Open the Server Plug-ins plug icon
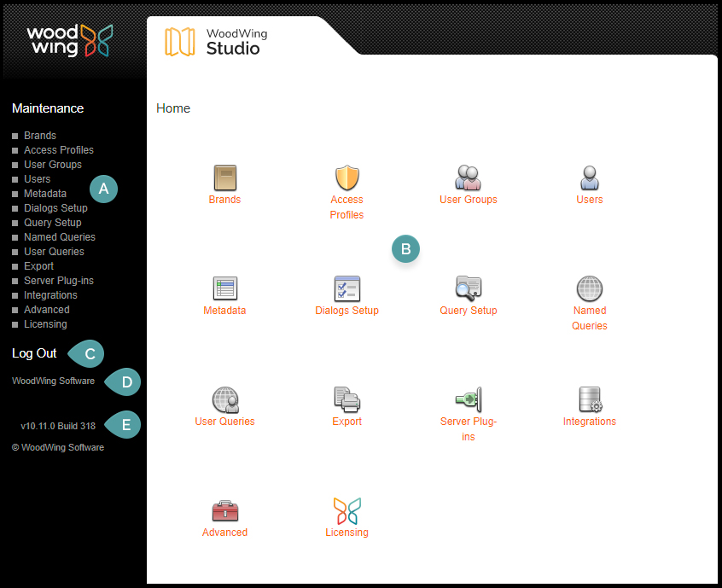This screenshot has height=588, width=722. [x=469, y=399]
